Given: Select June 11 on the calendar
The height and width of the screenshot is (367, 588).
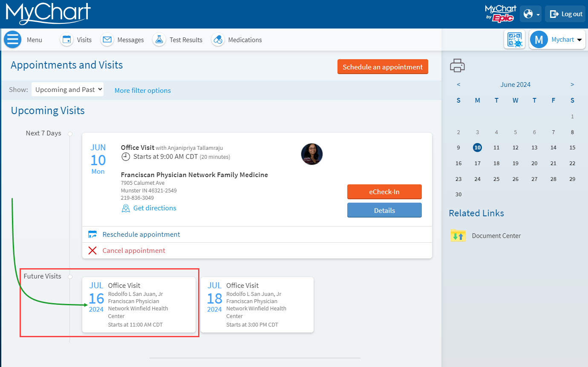Looking at the screenshot, I should coord(496,147).
